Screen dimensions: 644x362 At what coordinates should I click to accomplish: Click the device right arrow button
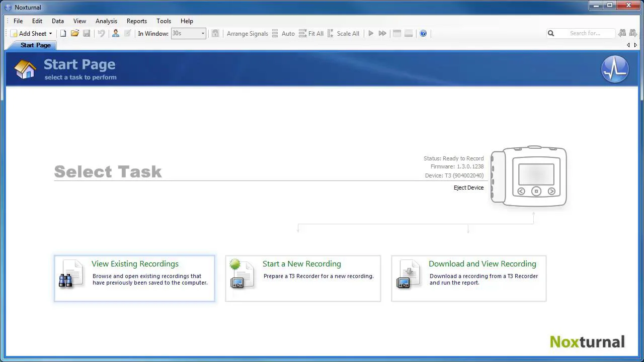551,191
